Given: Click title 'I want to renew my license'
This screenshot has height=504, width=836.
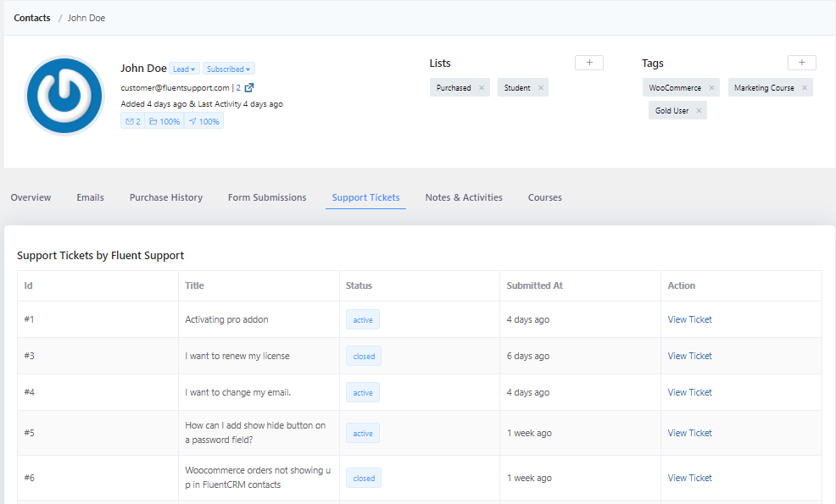Looking at the screenshot, I should tap(237, 356).
